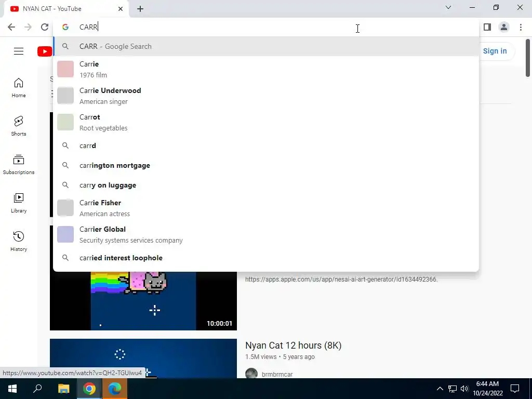Image resolution: width=532 pixels, height=399 pixels.
Task: Open Library in the YouTube sidebar
Action: point(19,203)
